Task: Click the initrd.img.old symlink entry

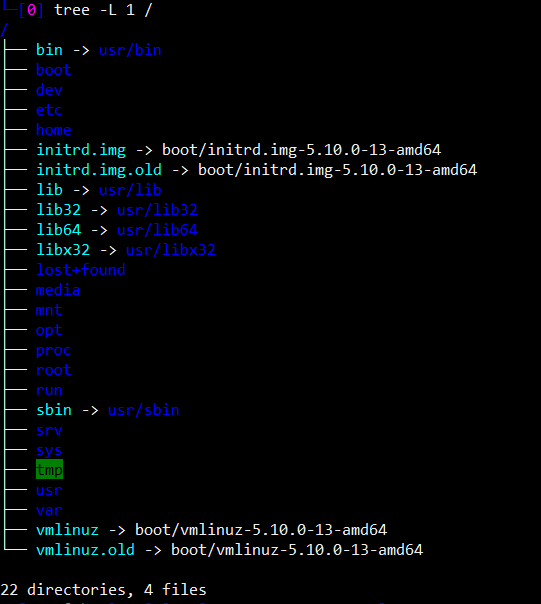Action: 99,171
